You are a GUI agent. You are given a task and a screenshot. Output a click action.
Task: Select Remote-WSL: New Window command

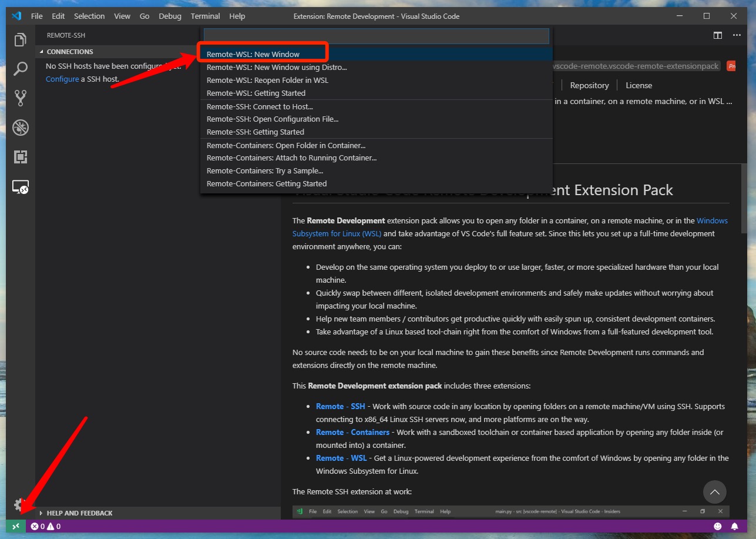[376, 54]
